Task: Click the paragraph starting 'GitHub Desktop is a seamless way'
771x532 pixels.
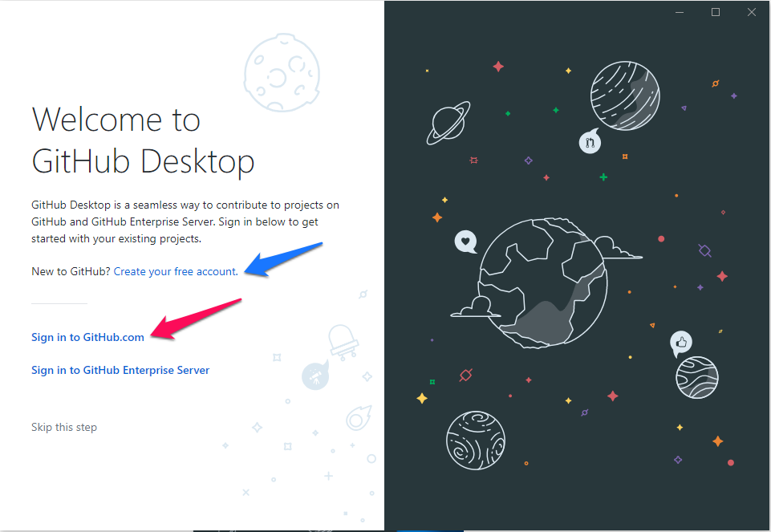Action: pos(185,221)
